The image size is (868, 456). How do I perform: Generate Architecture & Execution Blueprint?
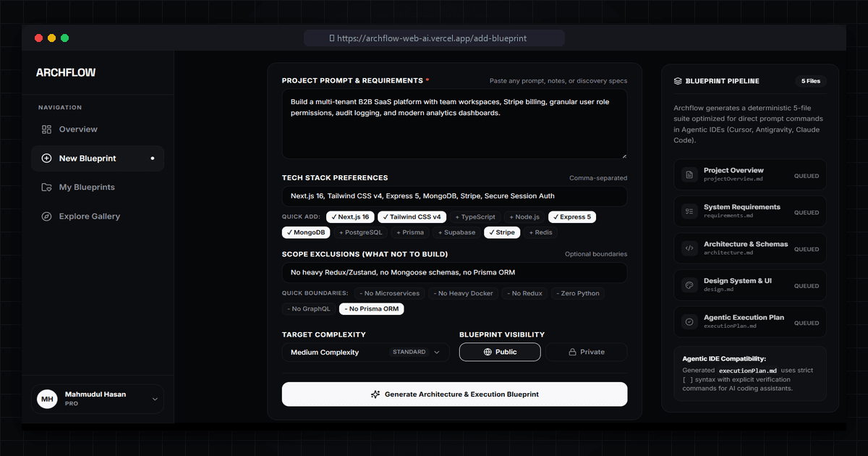(455, 394)
